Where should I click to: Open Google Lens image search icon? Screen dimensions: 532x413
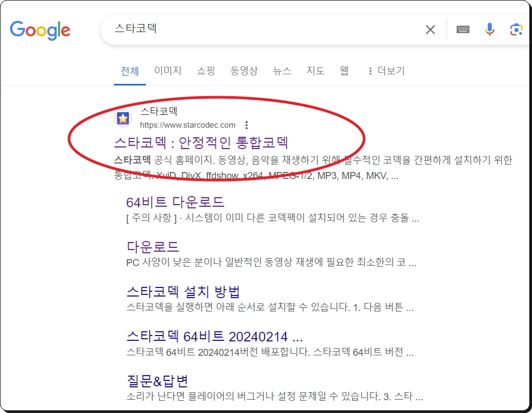click(516, 29)
